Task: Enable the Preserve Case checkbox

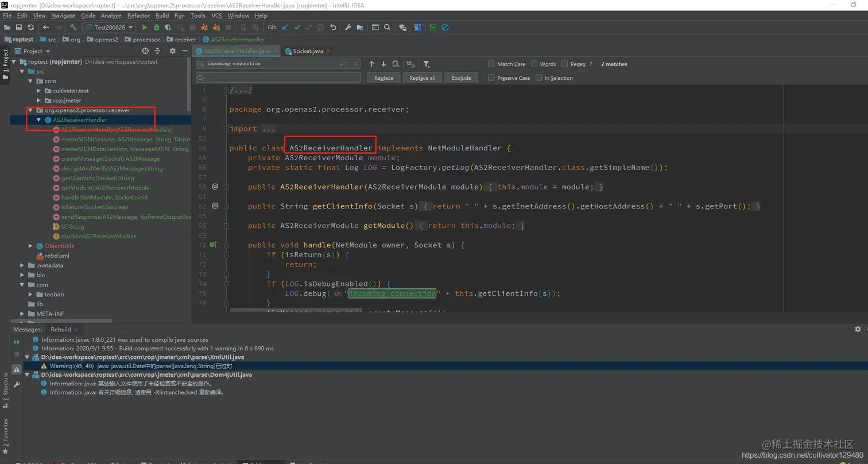Action: [x=491, y=78]
